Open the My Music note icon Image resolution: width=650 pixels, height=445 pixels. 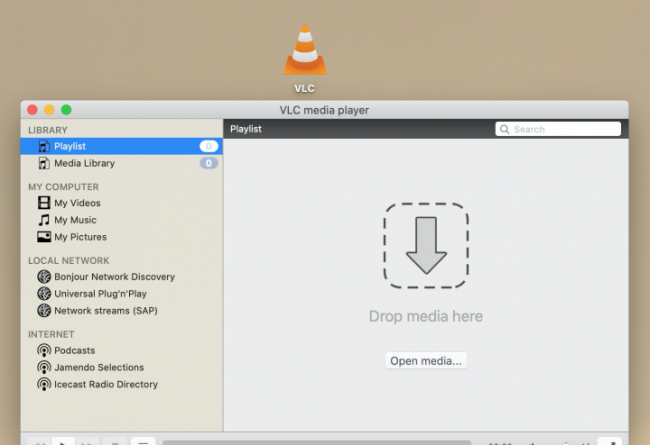click(x=44, y=219)
